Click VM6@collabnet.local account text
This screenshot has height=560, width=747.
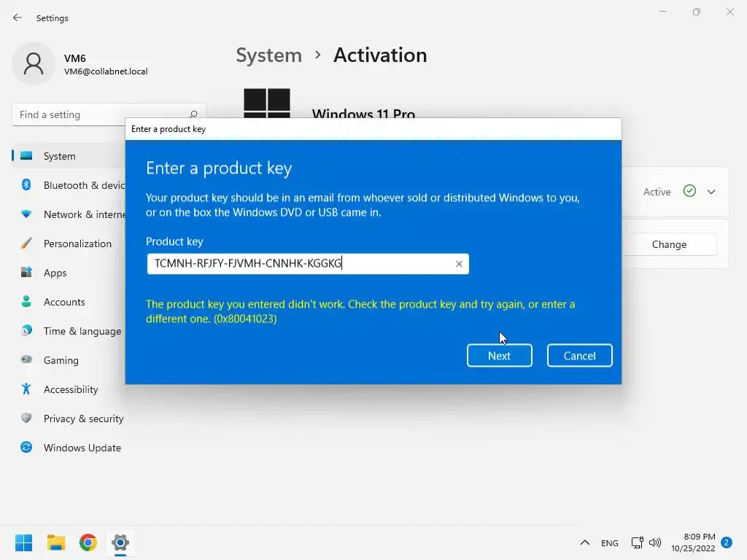coord(106,71)
